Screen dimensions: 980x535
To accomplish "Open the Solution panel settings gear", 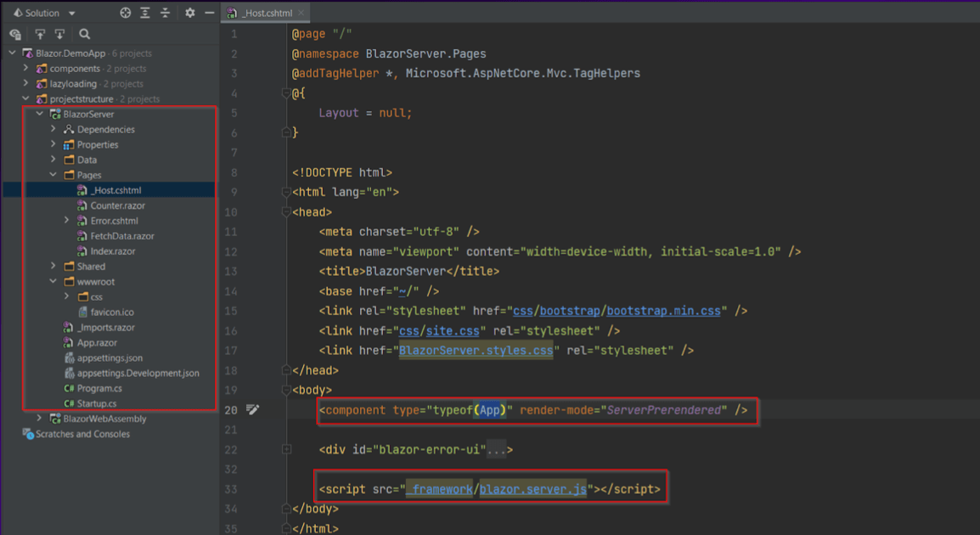I will point(190,13).
